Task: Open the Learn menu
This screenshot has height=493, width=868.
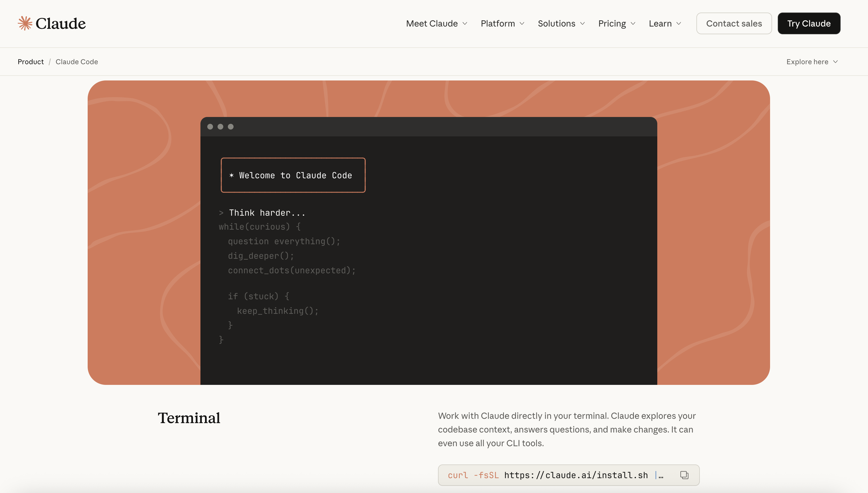Action: point(664,23)
